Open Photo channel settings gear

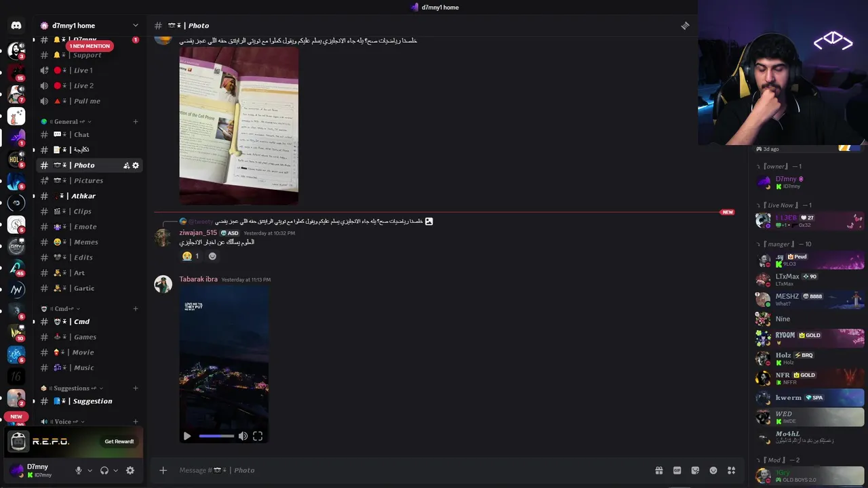pyautogui.click(x=136, y=165)
